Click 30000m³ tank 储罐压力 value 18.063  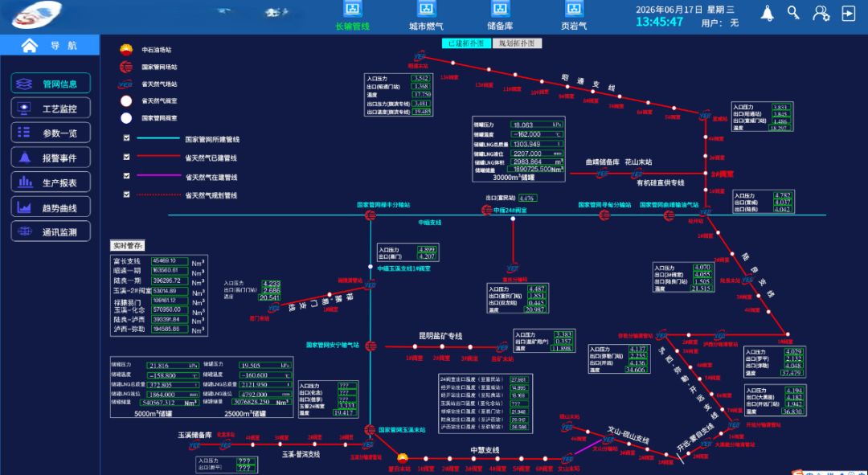pos(536,125)
